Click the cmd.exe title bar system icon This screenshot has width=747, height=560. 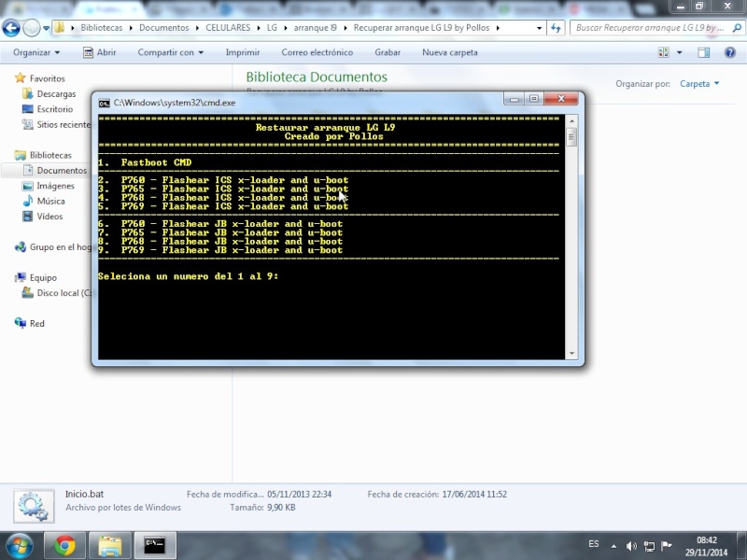[x=105, y=103]
